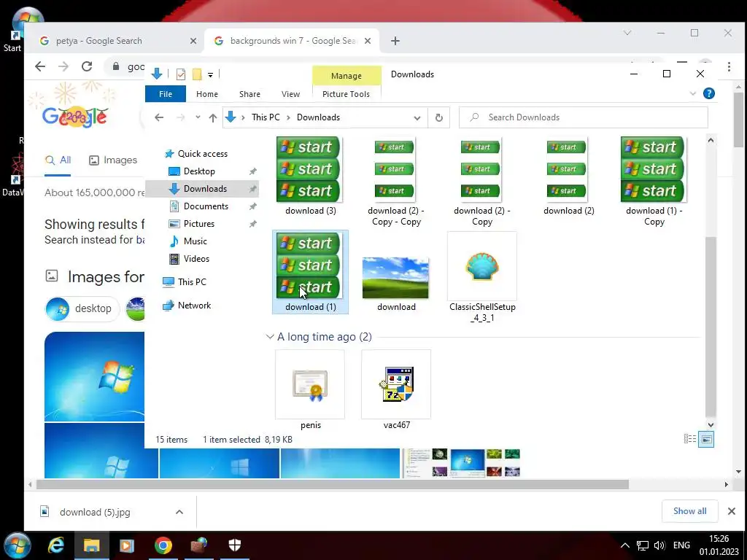Image resolution: width=747 pixels, height=560 pixels.
Task: Close the Chrome downloads bar
Action: (x=731, y=511)
